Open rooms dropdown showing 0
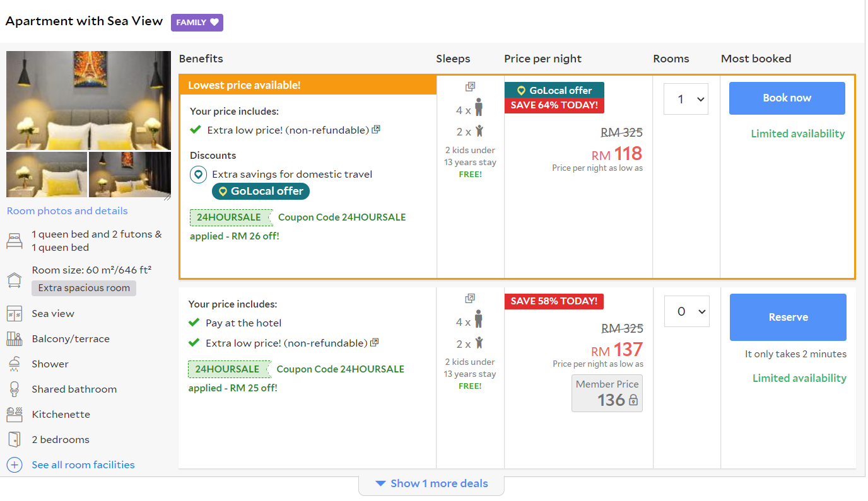The image size is (868, 501). (x=686, y=311)
